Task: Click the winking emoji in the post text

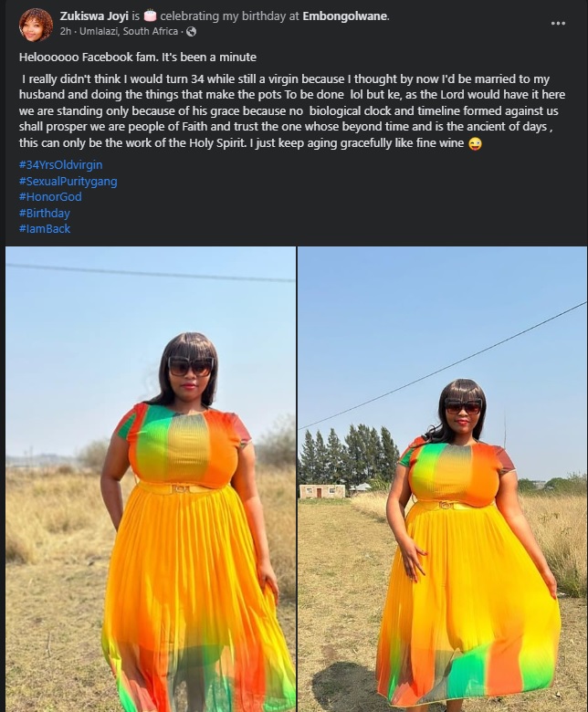Action: click(475, 144)
